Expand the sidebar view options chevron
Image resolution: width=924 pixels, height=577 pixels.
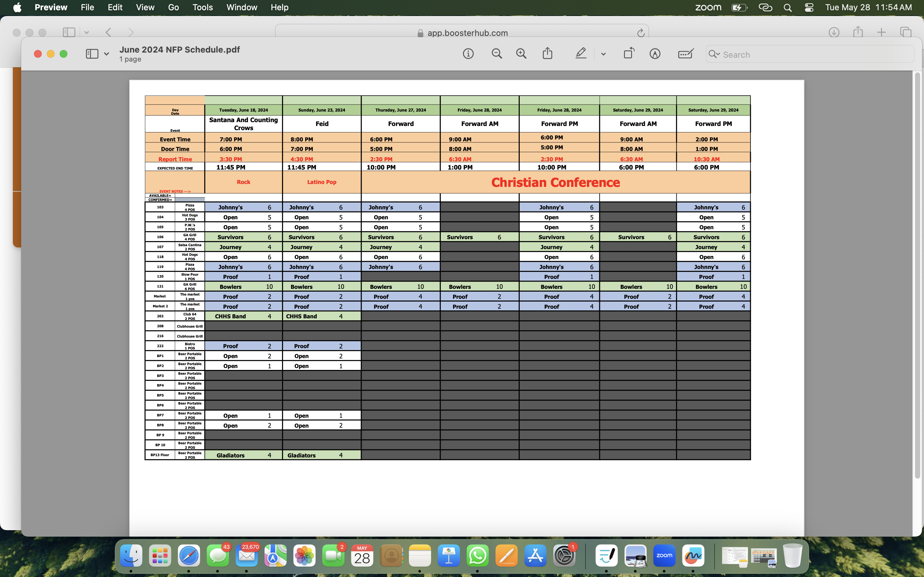(107, 54)
